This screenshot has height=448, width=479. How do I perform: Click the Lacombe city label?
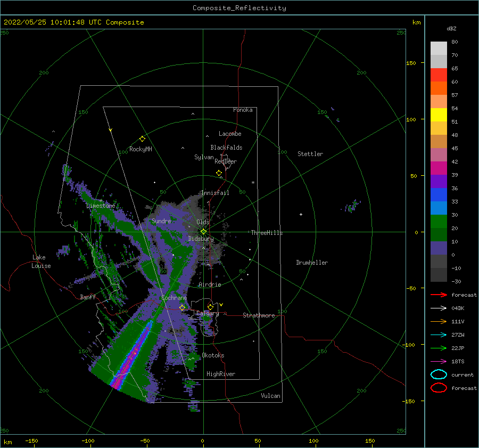click(230, 134)
